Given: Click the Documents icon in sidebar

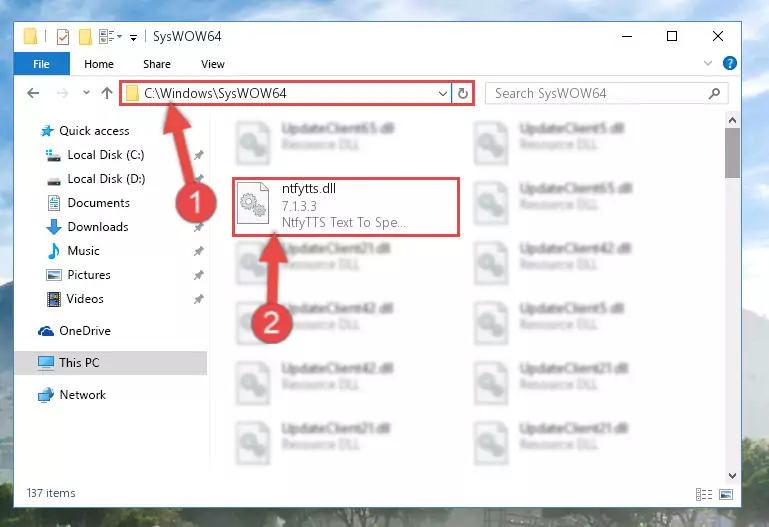Looking at the screenshot, I should click(53, 203).
